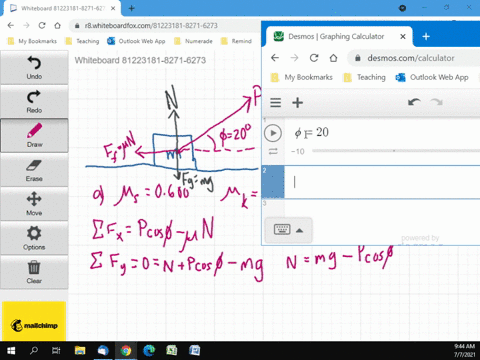Open Numerade bookmark folder
Viewport: 480px width, 360px height.
point(194,41)
